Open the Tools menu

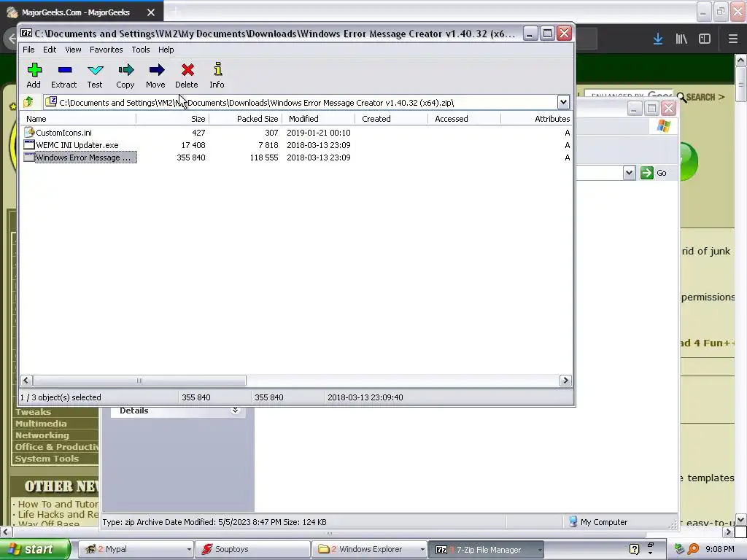tap(141, 50)
